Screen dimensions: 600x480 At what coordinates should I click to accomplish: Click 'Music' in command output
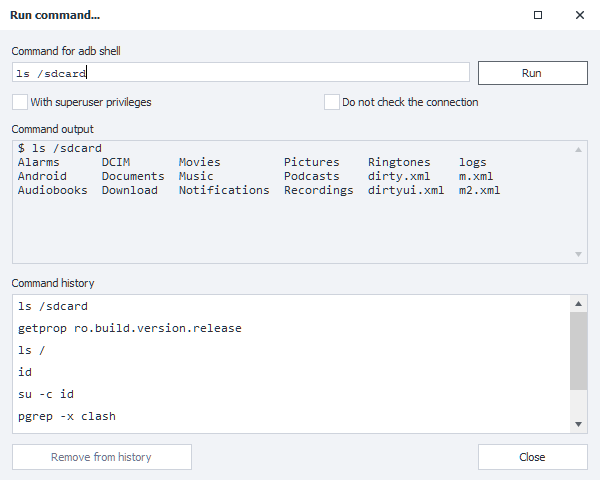[196, 176]
